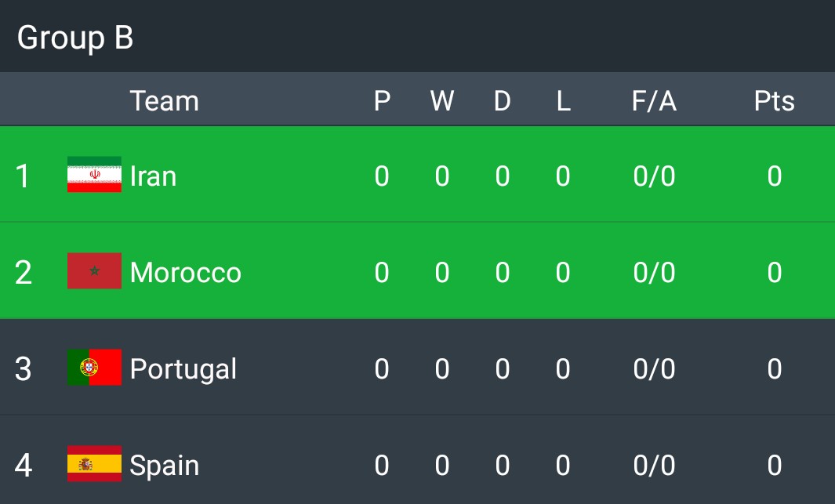Select the Portugal team name

coord(183,369)
